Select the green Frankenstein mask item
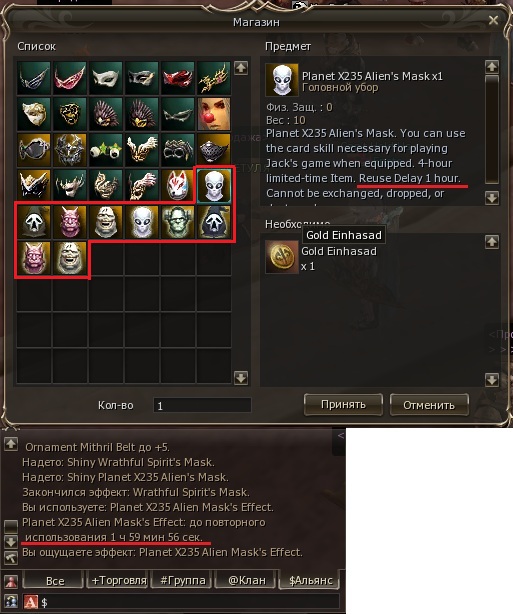The image size is (513, 614). 178,222
